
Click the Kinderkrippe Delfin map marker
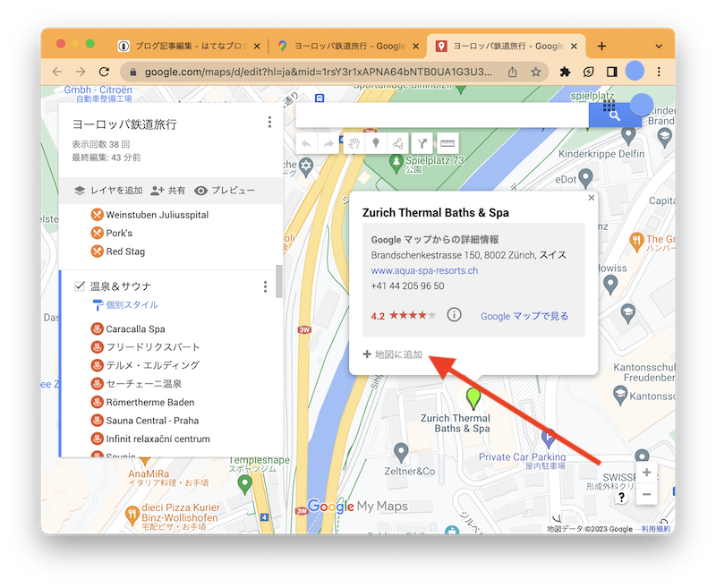[x=628, y=136]
